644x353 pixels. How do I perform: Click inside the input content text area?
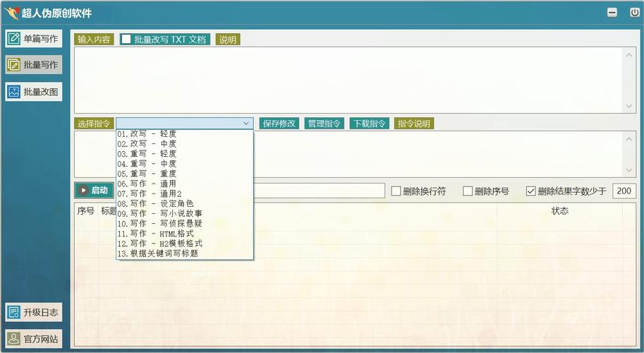click(348, 80)
